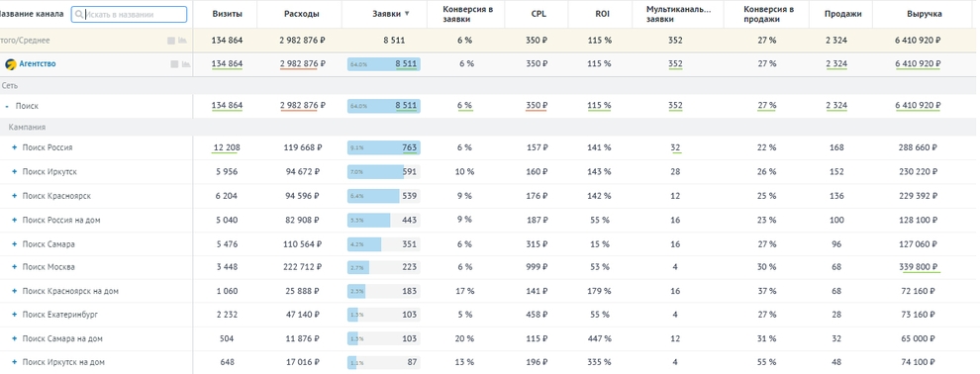Click the chart icon in Итого/Среднее row
The width and height of the screenshot is (980, 374).
click(182, 41)
